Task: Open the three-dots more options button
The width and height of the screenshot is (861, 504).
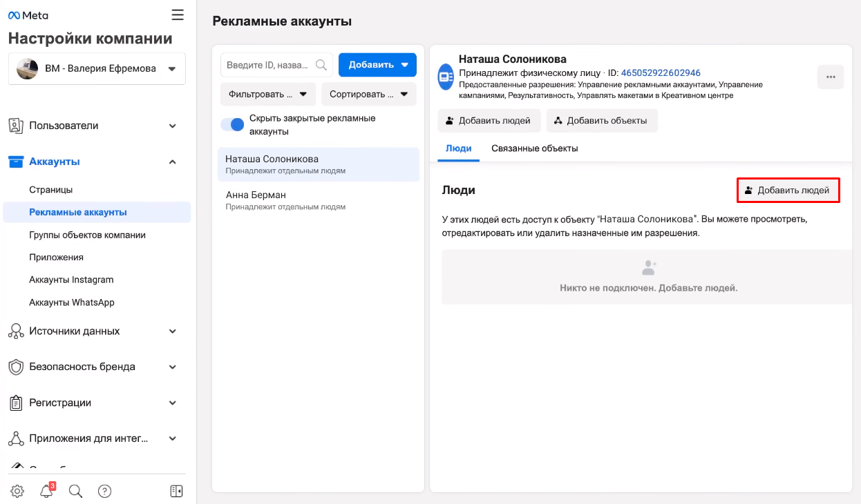Action: click(831, 77)
